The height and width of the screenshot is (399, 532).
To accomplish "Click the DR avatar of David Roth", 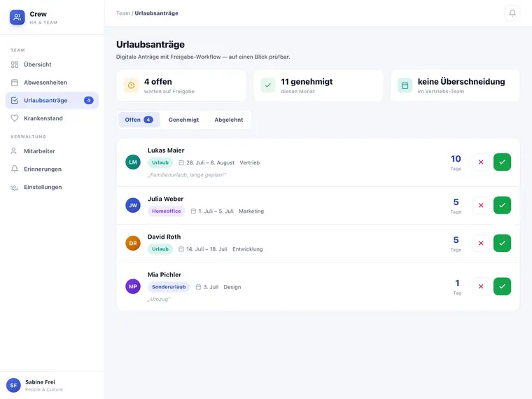I will [x=133, y=244].
